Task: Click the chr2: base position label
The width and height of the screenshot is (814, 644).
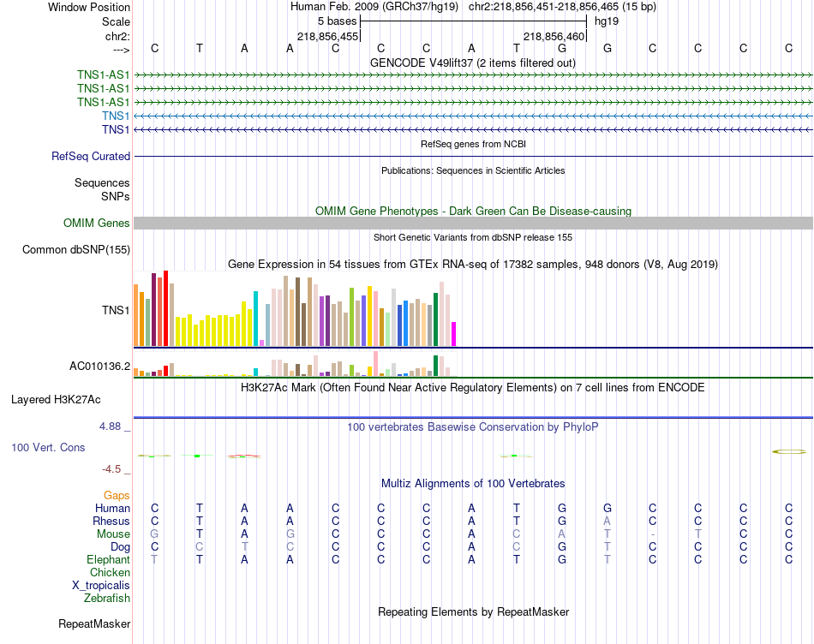Action: (117, 36)
